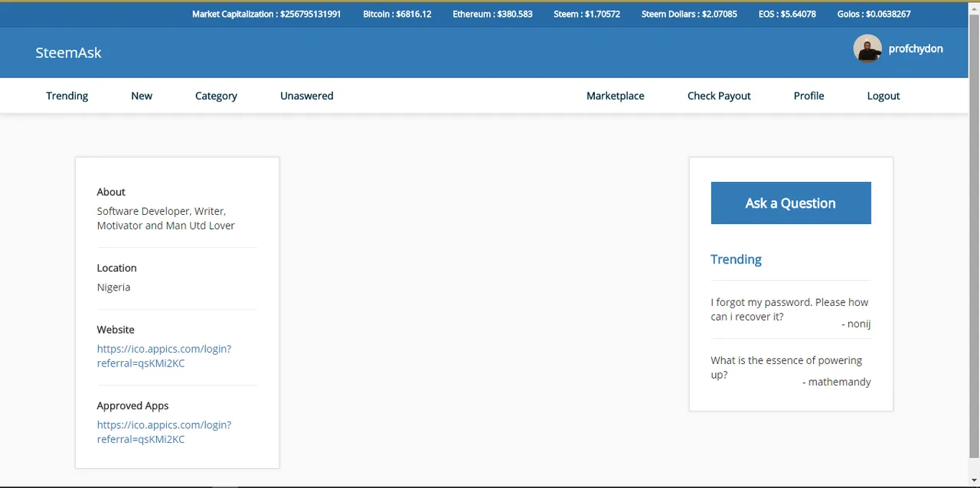Log out using the Logout link
This screenshot has height=488, width=980.
click(883, 96)
